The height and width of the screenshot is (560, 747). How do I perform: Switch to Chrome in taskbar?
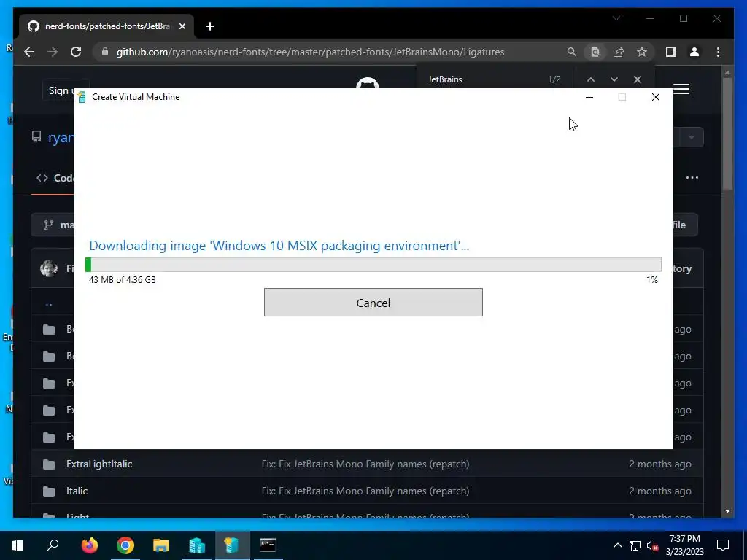125,545
